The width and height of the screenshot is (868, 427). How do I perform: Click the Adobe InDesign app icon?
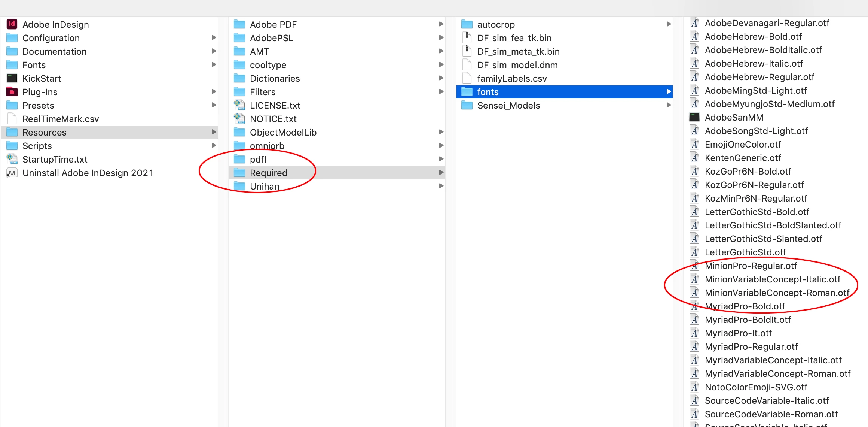point(12,24)
